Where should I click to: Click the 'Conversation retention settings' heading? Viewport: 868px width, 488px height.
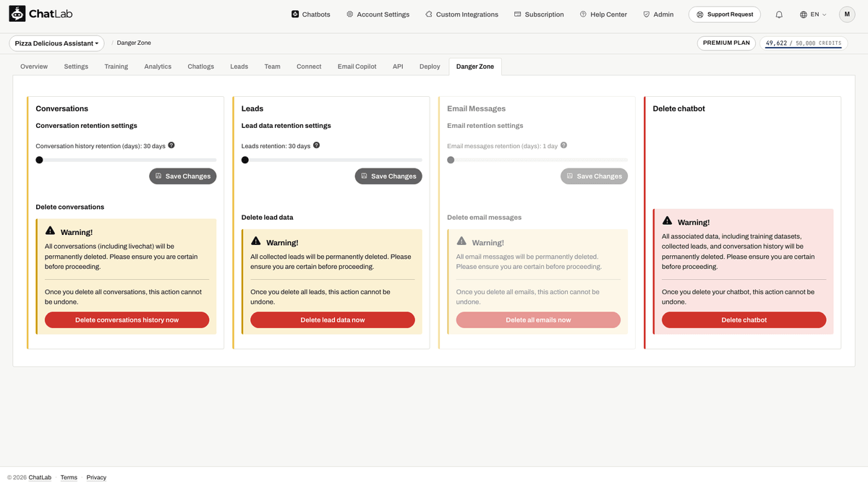pyautogui.click(x=86, y=126)
